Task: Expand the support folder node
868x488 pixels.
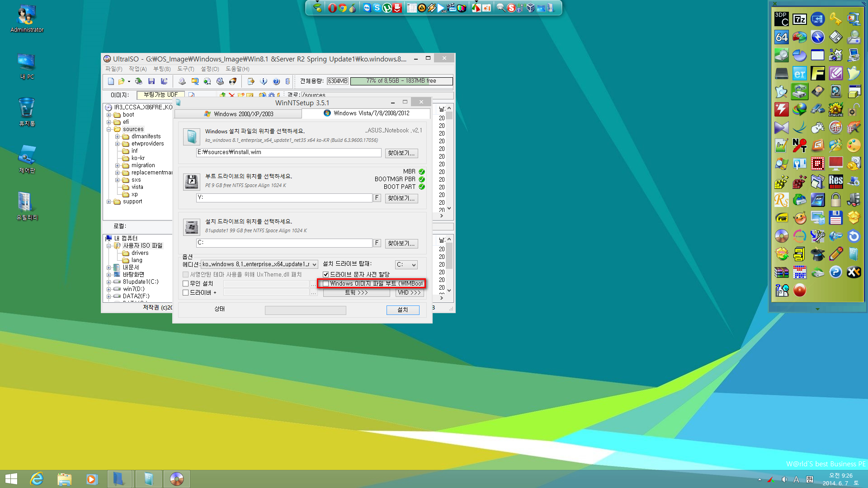Action: (x=109, y=202)
